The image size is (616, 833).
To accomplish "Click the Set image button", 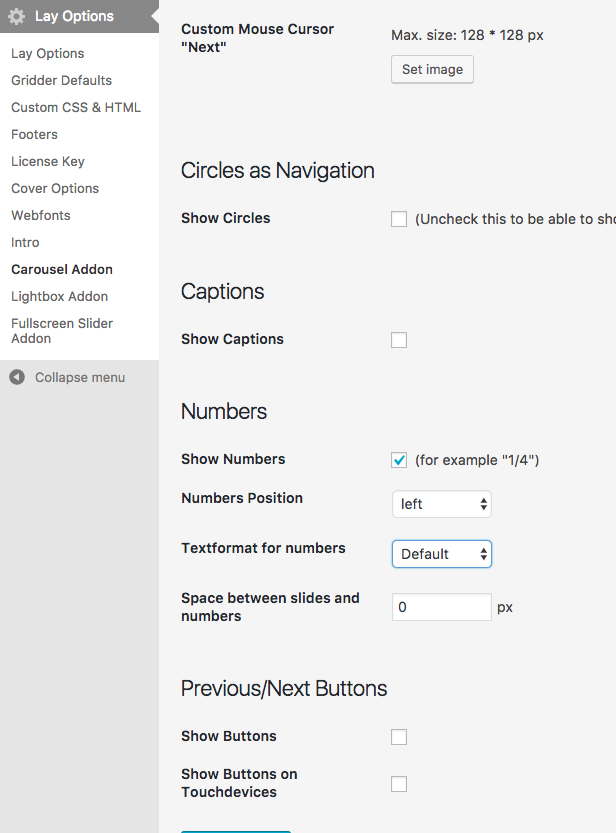I will (x=432, y=70).
